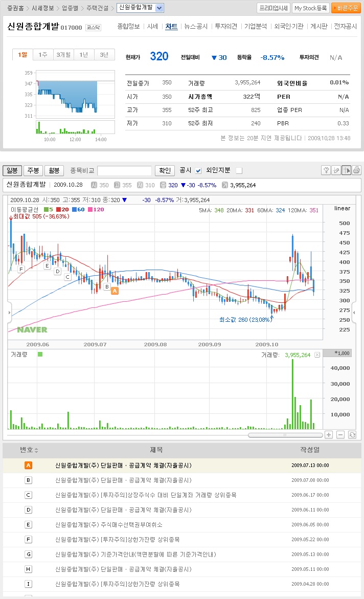Select the chart drawing pencil tool
This screenshot has width=364, height=599.
coord(336,170)
